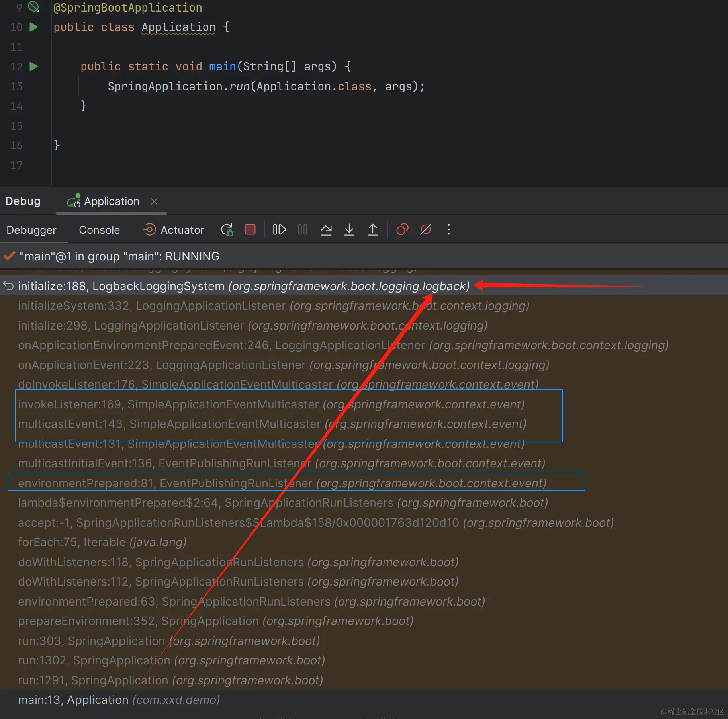Select frame multicastEvent:143
Screen dimensions: 728x719
[x=364, y=424]
